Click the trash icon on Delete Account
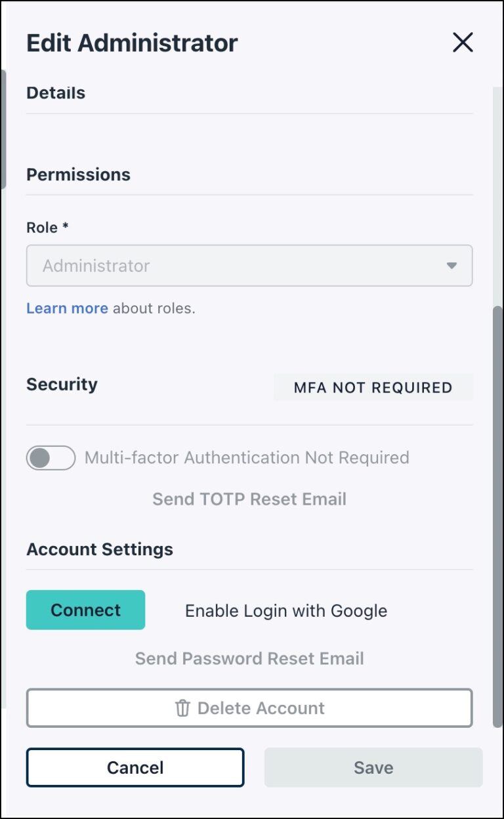This screenshot has width=504, height=819. pos(184,707)
